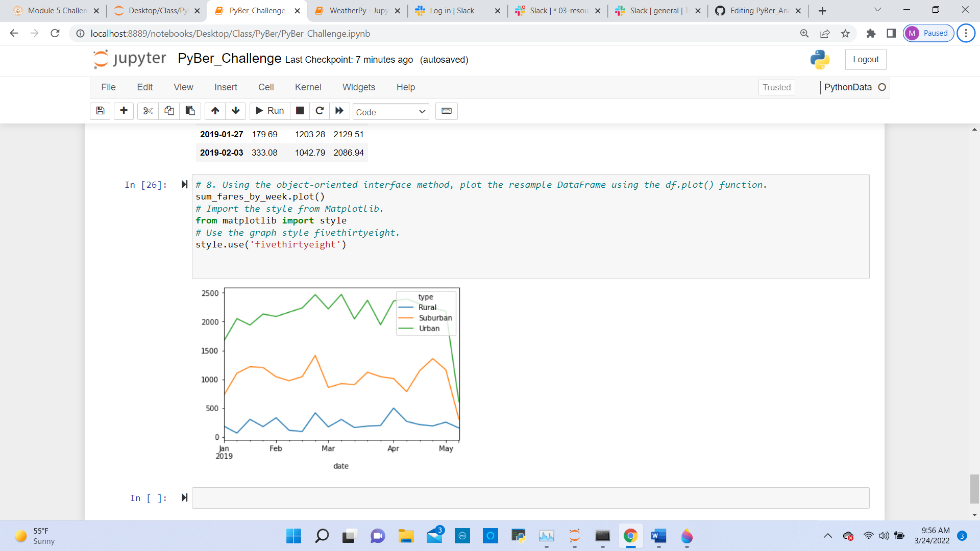
Task: Open File Explorer from the taskbar
Action: 406,536
